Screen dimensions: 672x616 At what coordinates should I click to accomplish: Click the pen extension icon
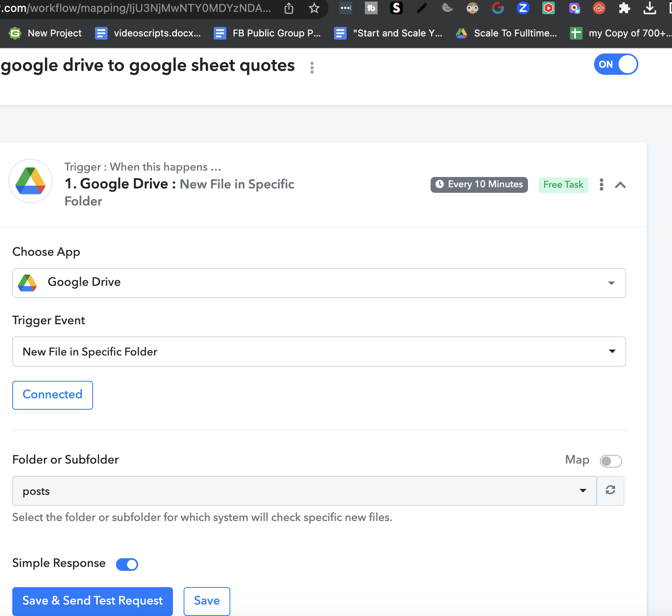coord(422,8)
